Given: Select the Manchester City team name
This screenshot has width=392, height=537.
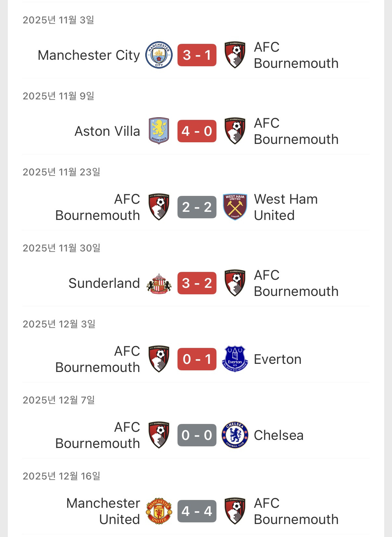Looking at the screenshot, I should click(89, 55).
